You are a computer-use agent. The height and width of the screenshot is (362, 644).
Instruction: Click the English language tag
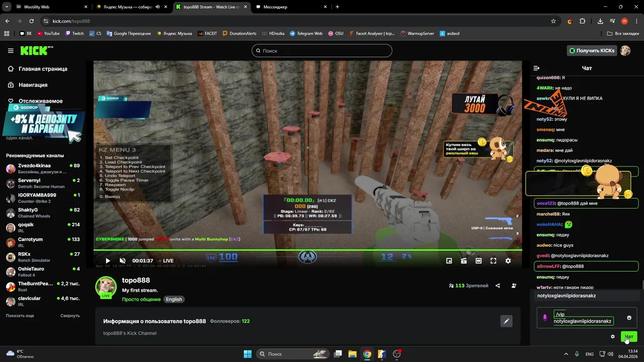pos(174,299)
